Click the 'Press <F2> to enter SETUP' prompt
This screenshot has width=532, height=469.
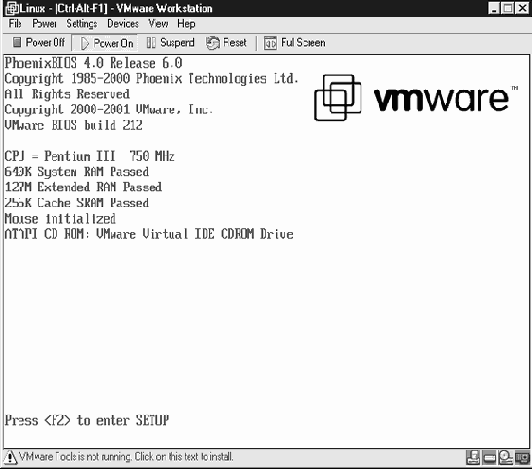click(87, 420)
